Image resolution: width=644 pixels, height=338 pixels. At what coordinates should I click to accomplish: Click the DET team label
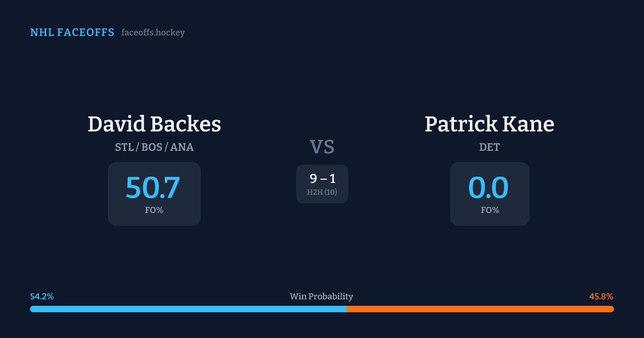click(x=489, y=147)
